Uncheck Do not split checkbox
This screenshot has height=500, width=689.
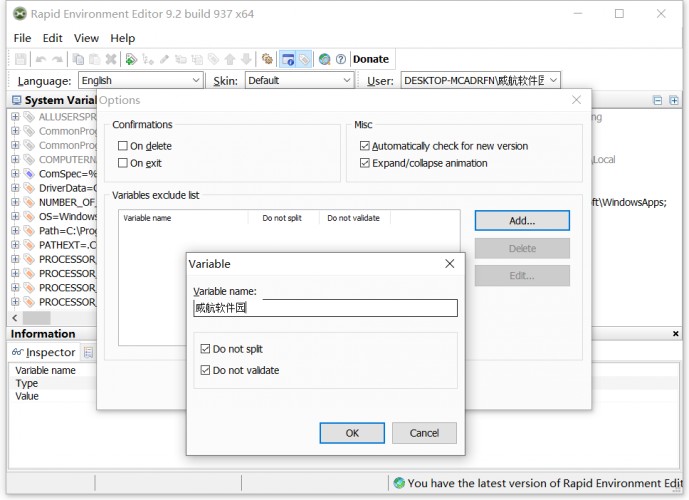(x=205, y=349)
